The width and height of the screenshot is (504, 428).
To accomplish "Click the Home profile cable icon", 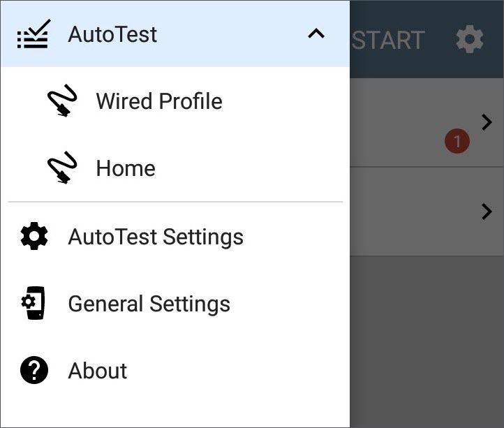I will [62, 168].
